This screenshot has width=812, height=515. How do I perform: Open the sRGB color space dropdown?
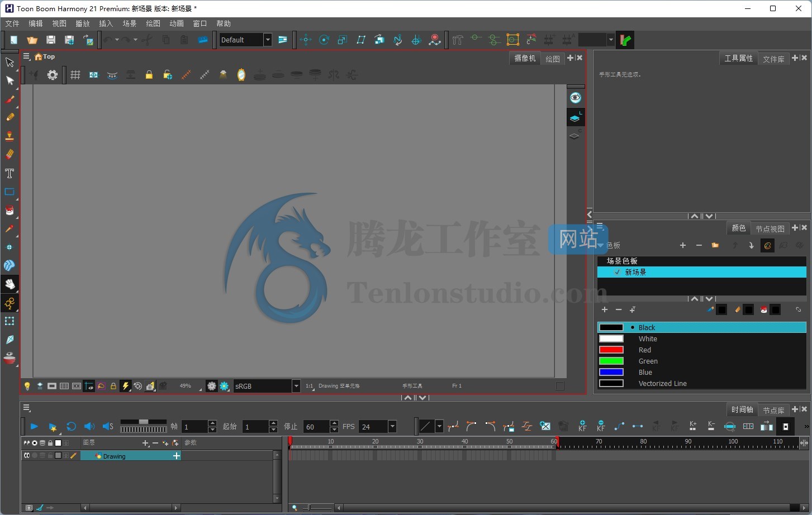[296, 386]
